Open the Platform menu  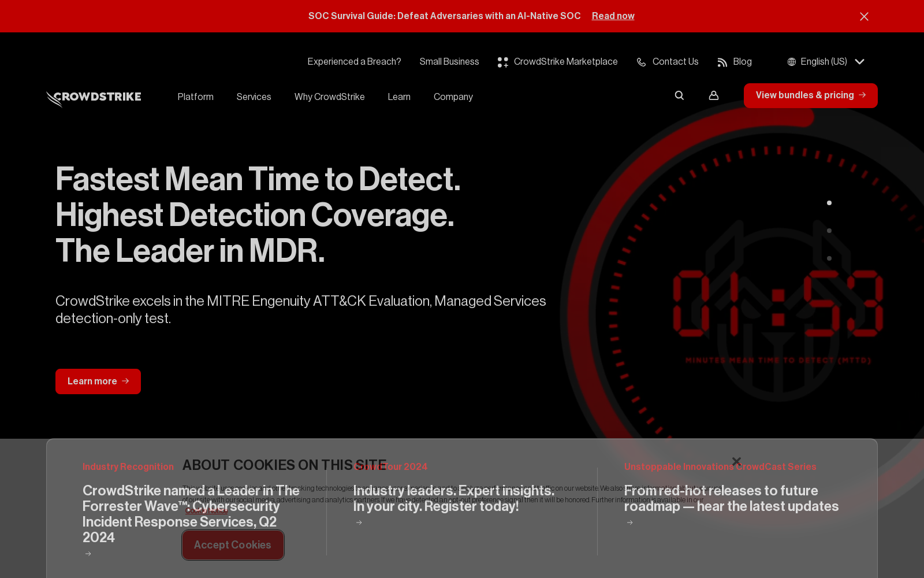(196, 97)
